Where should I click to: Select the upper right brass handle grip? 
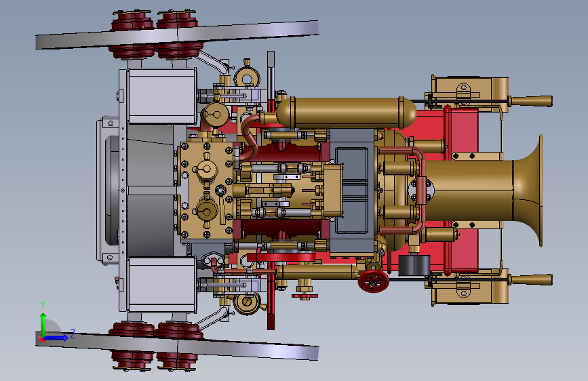coord(530,101)
